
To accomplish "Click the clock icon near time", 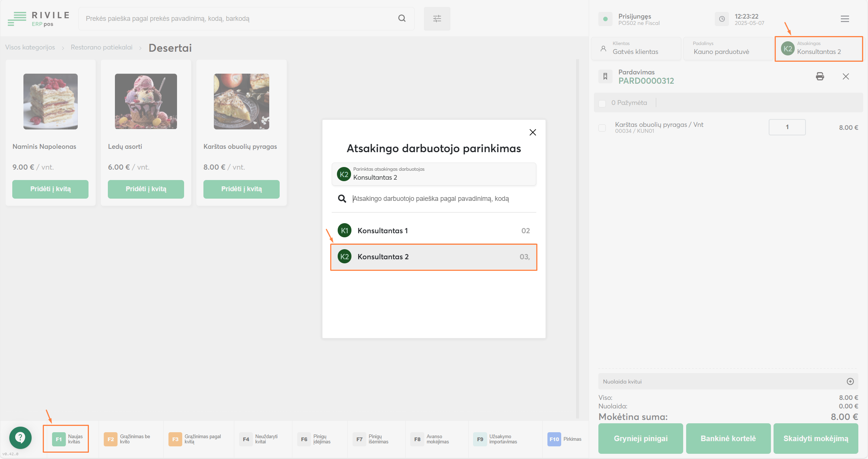I will point(722,19).
